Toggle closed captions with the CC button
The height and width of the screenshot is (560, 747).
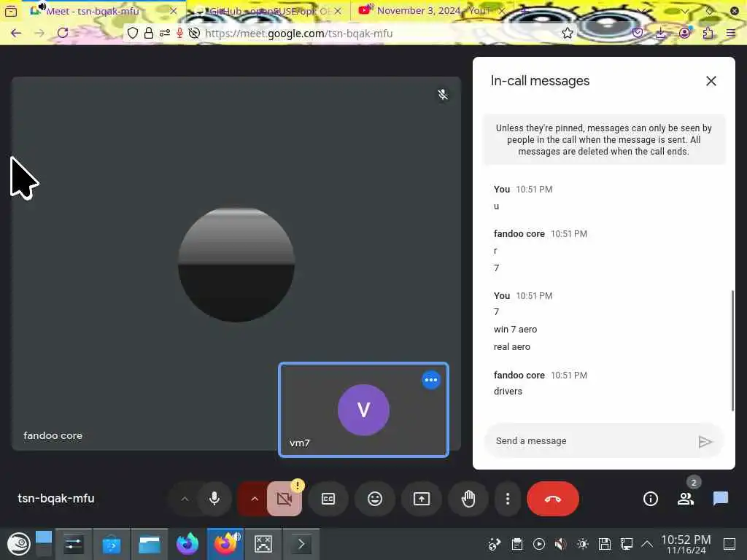(x=328, y=499)
